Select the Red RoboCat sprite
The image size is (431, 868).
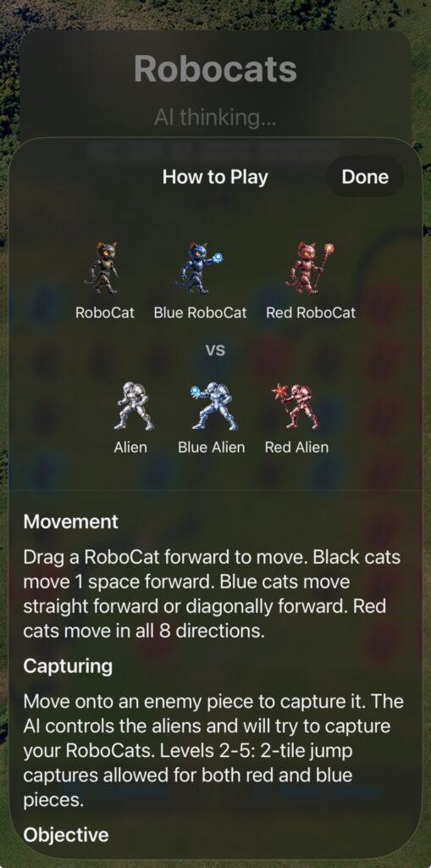coord(312,269)
